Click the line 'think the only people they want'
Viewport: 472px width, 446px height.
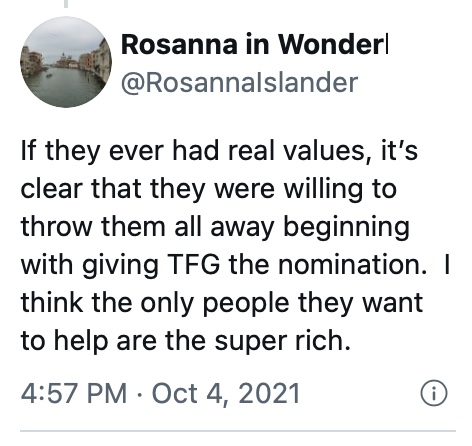(222, 303)
